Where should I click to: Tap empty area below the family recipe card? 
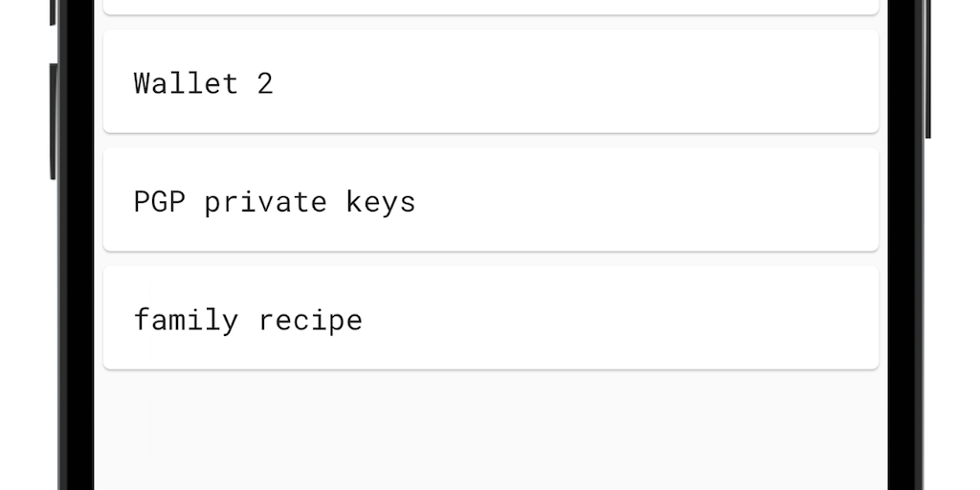click(x=490, y=431)
